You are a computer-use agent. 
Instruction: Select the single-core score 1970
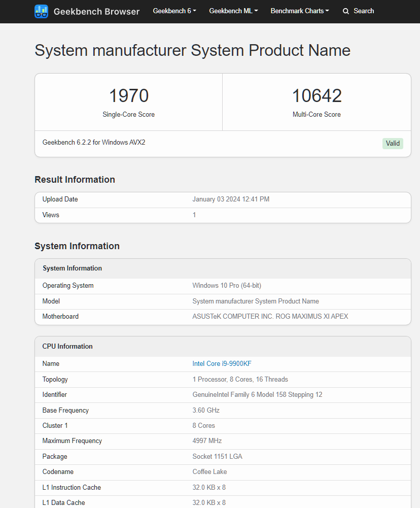(128, 96)
